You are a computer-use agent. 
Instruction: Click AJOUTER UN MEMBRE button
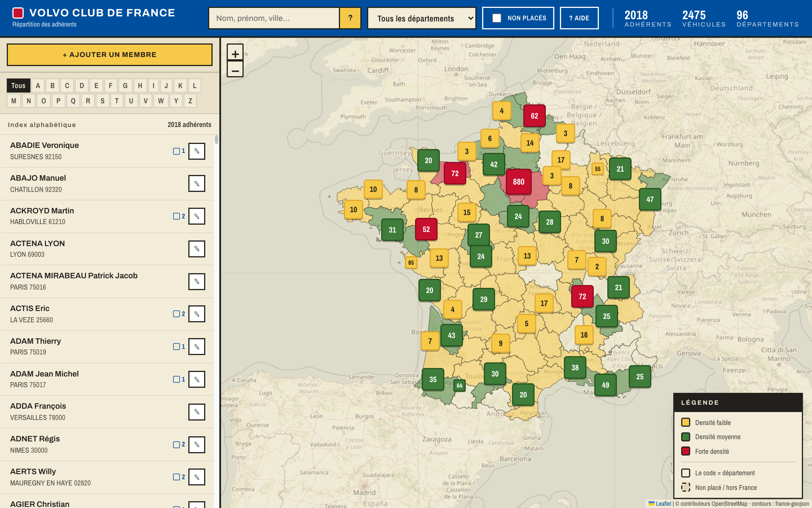(110, 55)
